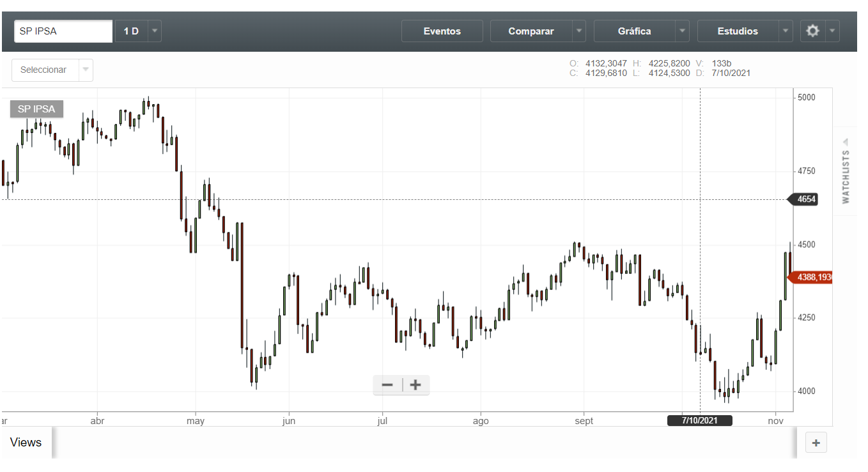Expand the Gráfica dropdown arrow
The image size is (868, 472).
point(683,31)
